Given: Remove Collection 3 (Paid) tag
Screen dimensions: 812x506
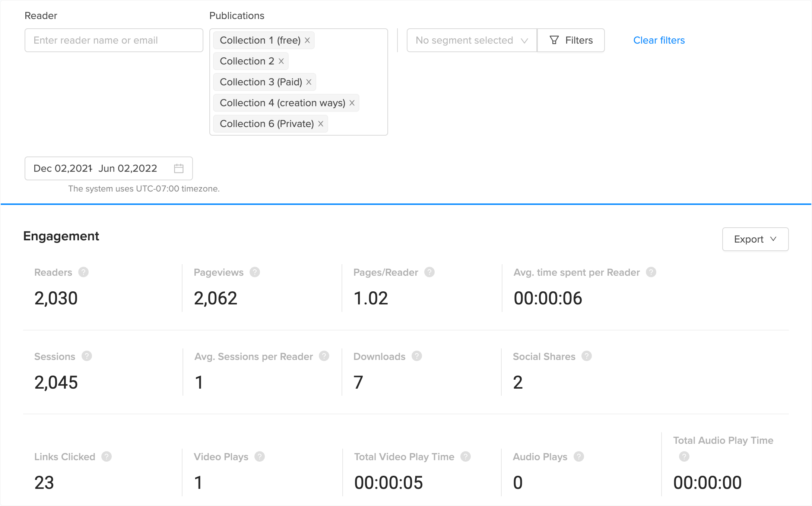Looking at the screenshot, I should coord(309,82).
